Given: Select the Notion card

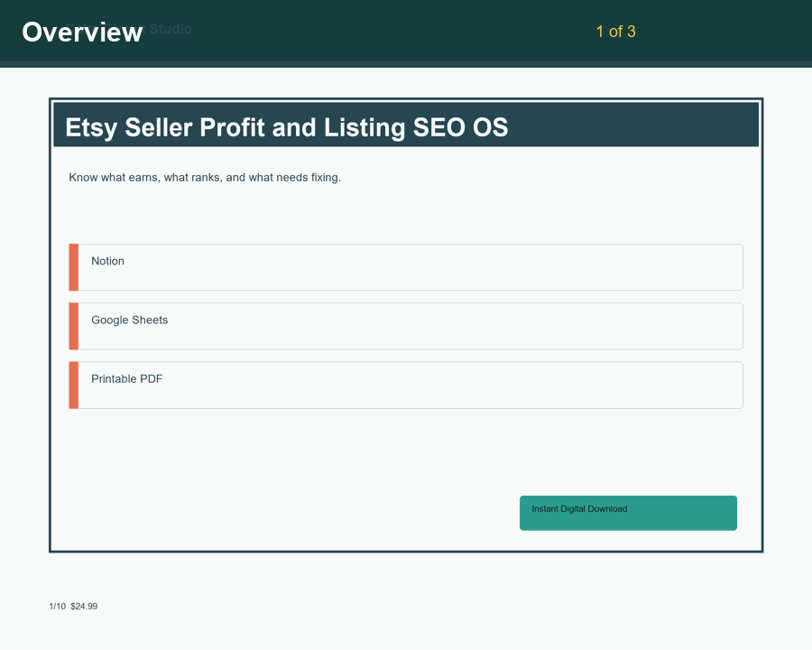Looking at the screenshot, I should (406, 267).
